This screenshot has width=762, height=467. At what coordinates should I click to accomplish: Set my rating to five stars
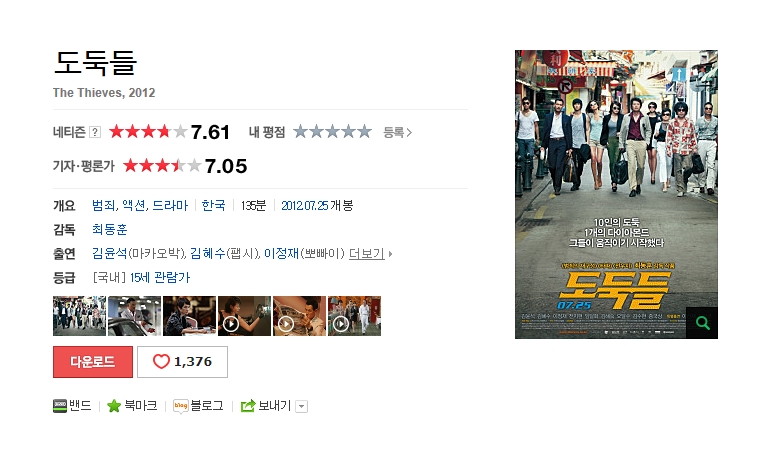coord(364,132)
